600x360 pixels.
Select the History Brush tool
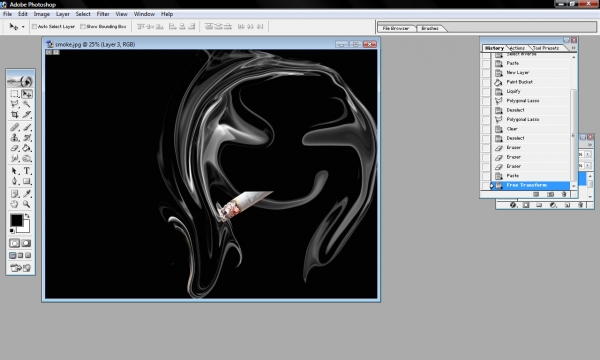(27, 138)
